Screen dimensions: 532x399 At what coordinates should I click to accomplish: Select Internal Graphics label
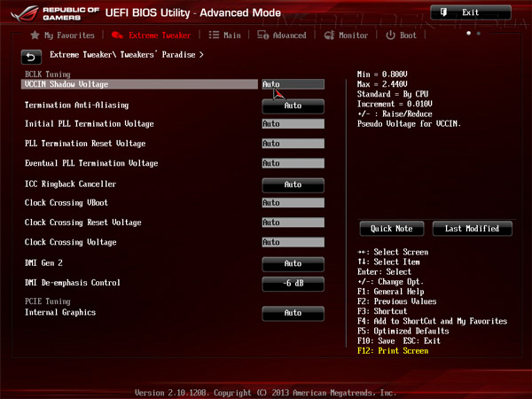[x=60, y=312]
